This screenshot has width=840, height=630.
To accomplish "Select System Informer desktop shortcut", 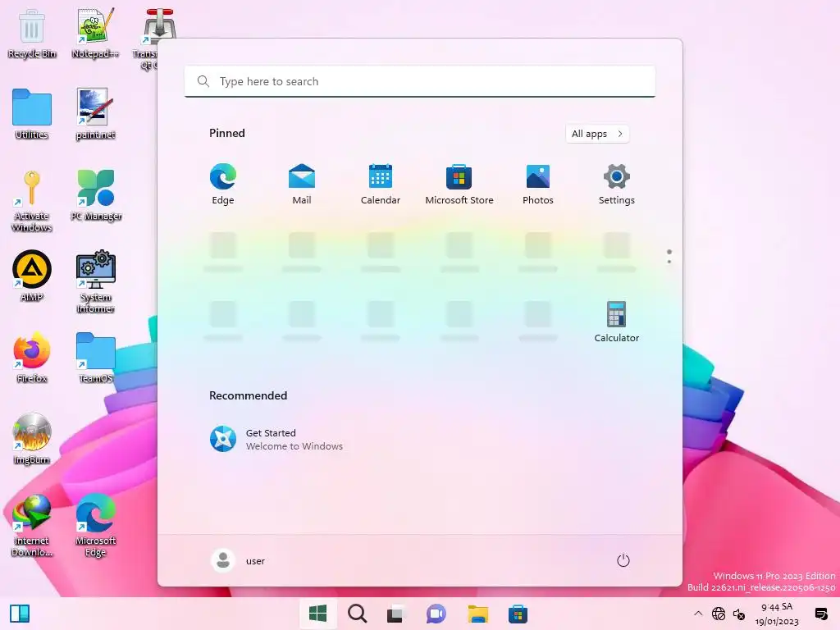I will [95, 282].
